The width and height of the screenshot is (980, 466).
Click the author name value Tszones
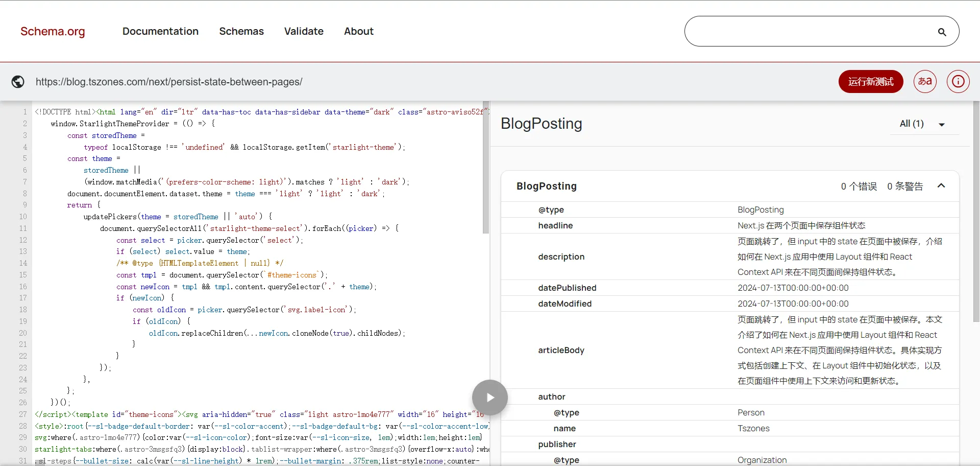(x=753, y=428)
